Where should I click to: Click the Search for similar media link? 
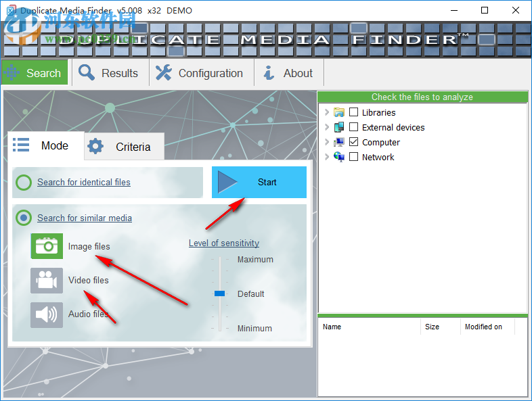point(85,218)
